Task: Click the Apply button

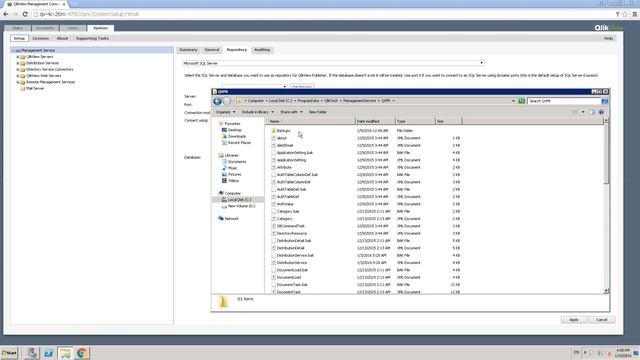Action: click(x=573, y=320)
